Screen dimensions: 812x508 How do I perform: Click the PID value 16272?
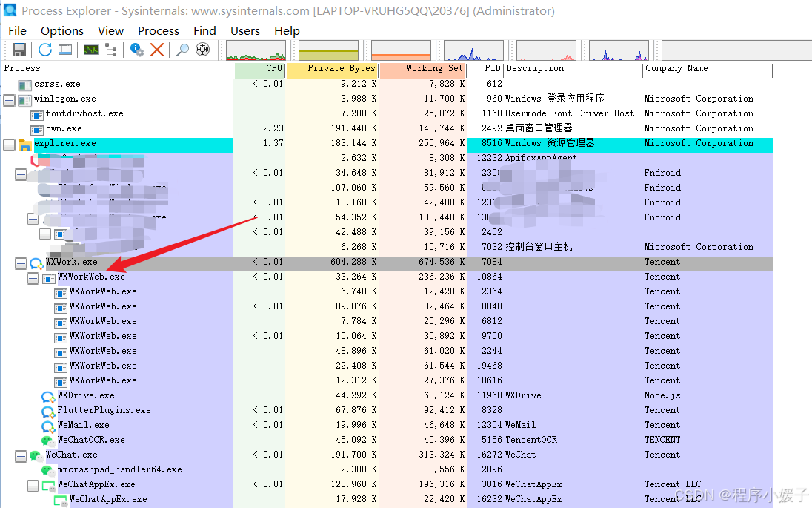tap(490, 455)
